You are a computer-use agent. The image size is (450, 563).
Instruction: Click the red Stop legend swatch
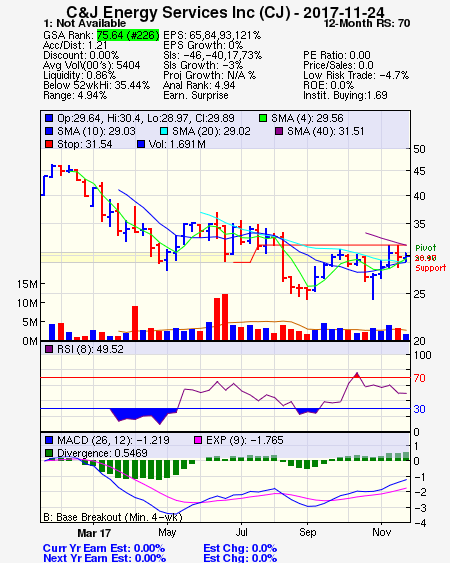[x=49, y=144]
